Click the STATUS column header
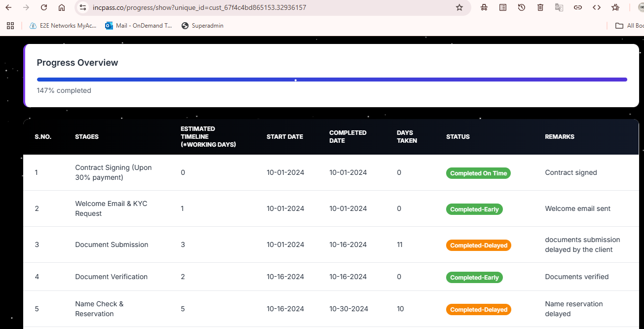644x329 pixels. coord(458,137)
